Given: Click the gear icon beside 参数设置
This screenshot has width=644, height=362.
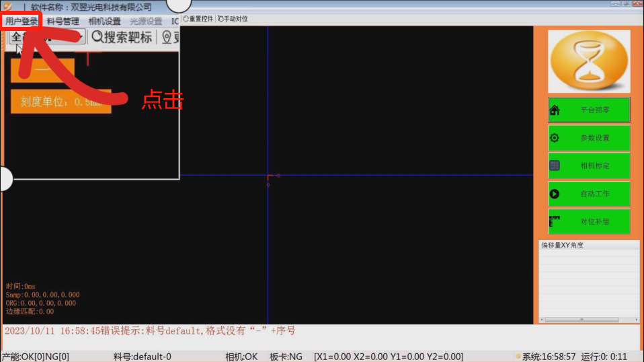Looking at the screenshot, I should pos(555,138).
